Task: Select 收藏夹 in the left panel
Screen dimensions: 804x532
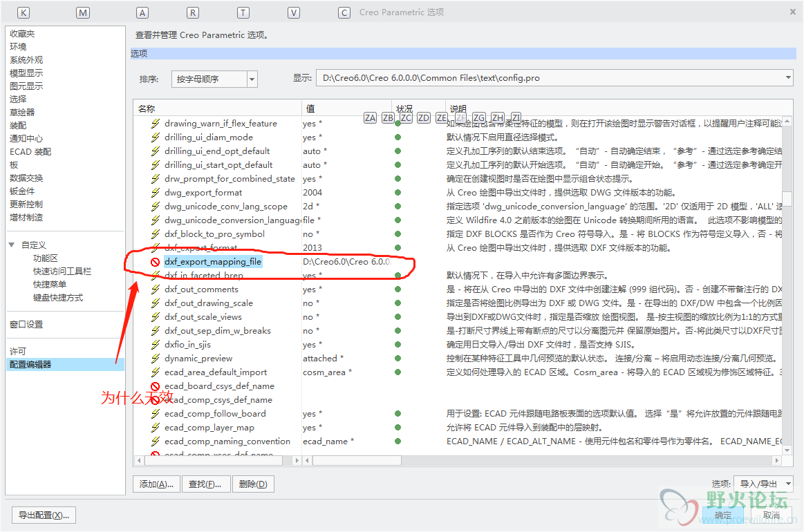Action: (23, 34)
